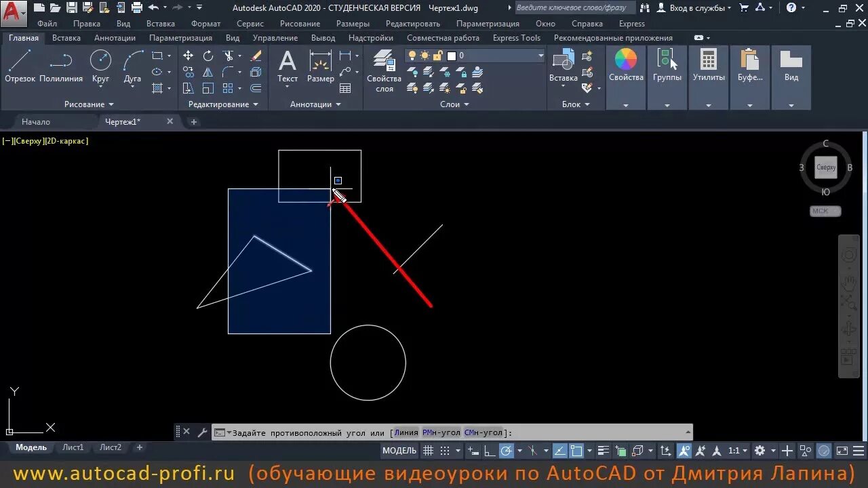Activate the Rotate tool

[208, 56]
